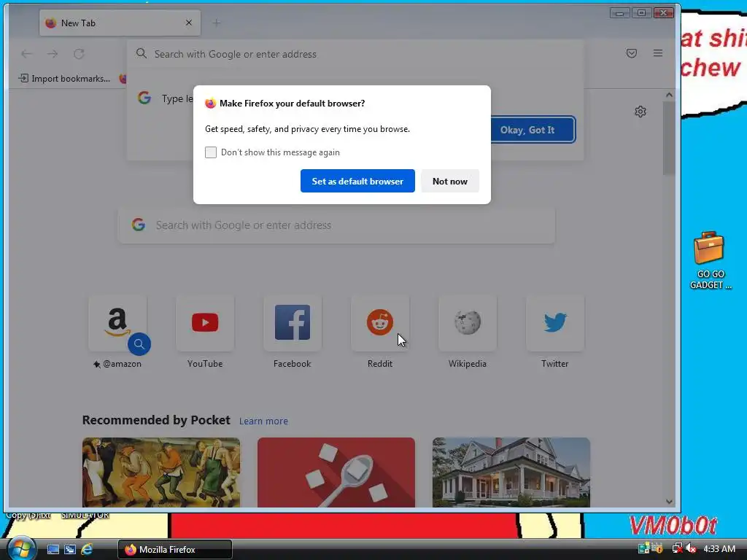Select the GO GO GADGET desktop icon
Screen dimensions: 747x560
tap(710, 260)
